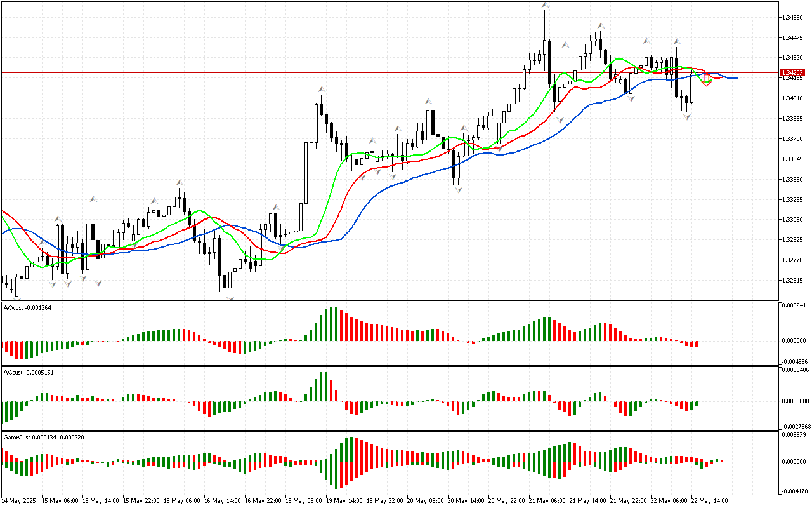812x508 pixels.
Task: Click the 1.34630 price scale label
Action: (x=793, y=18)
